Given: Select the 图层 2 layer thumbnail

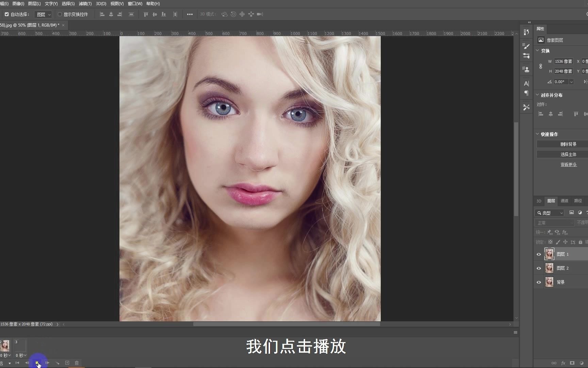Looking at the screenshot, I should (x=549, y=268).
